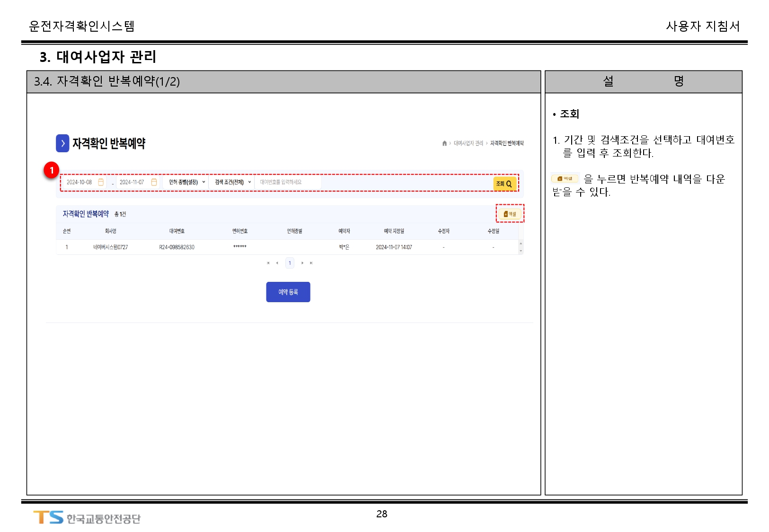Click the home icon in the breadcrumb
The image size is (769, 532).
444,143
